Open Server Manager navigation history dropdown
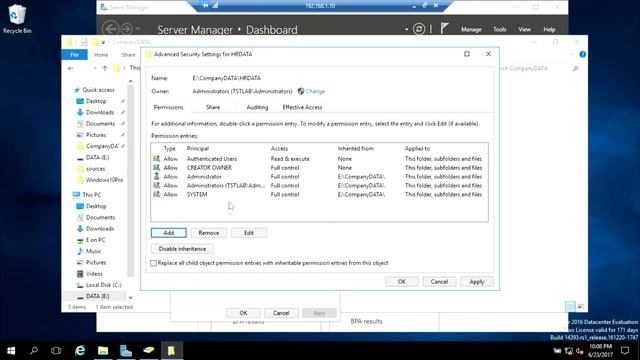 point(138,29)
